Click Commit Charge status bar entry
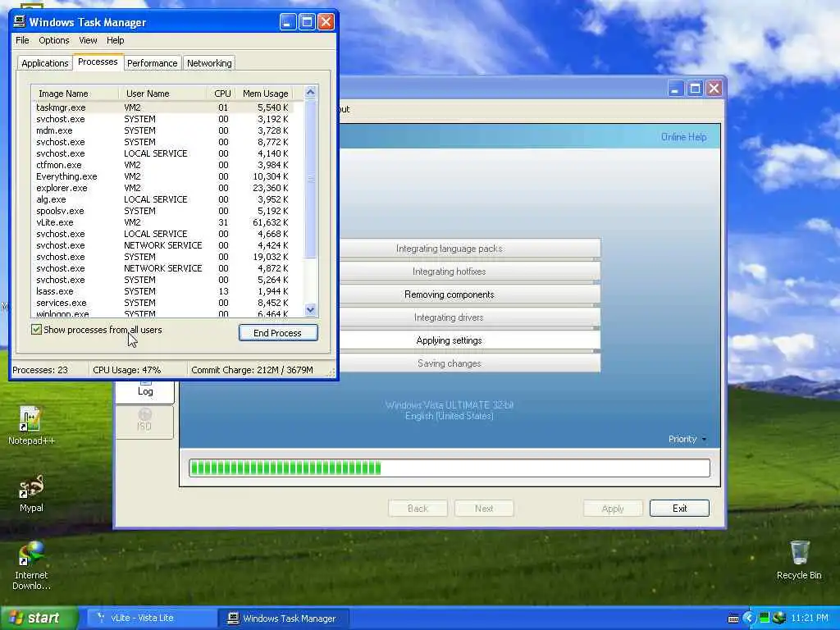 [x=252, y=370]
